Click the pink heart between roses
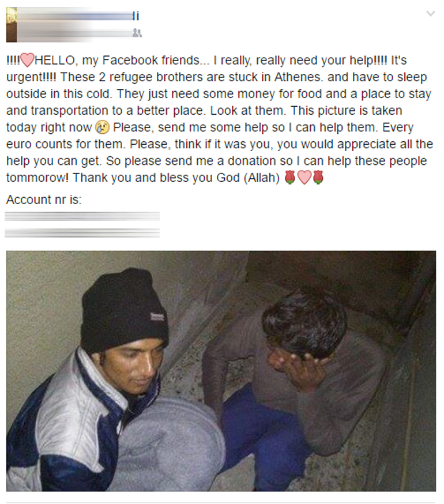This screenshot has height=504, width=444. coord(304,178)
